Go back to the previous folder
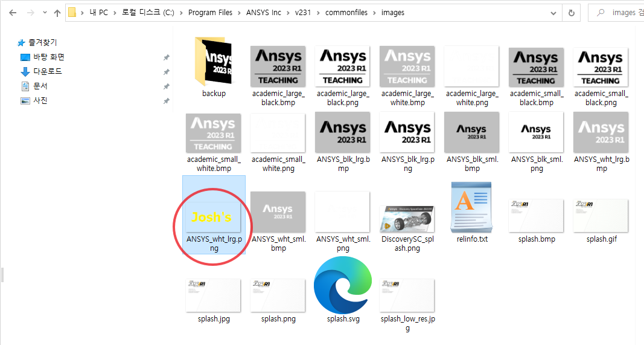The image size is (644, 345). [13, 13]
